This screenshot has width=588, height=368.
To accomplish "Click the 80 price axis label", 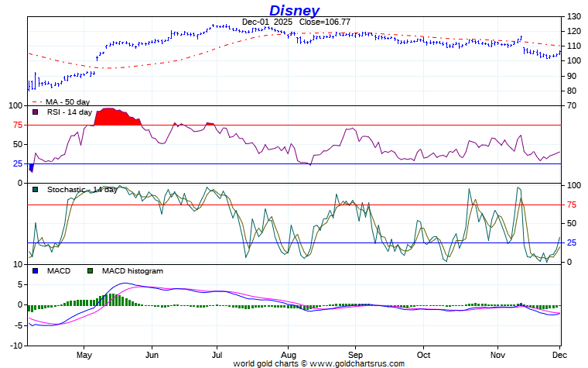I will [572, 91].
